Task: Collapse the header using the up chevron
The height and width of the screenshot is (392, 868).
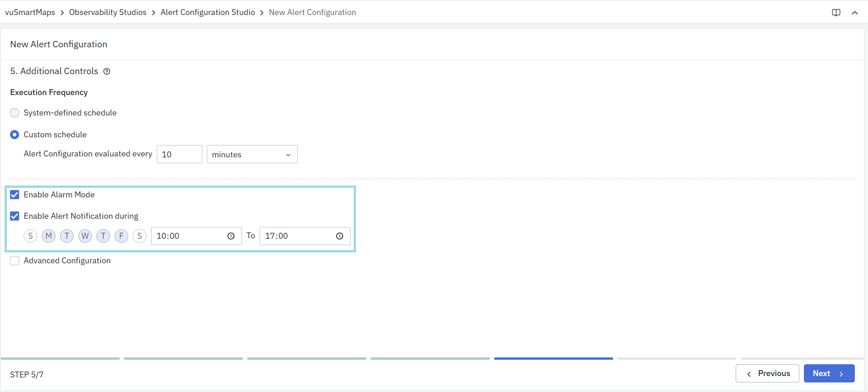Action: 854,13
